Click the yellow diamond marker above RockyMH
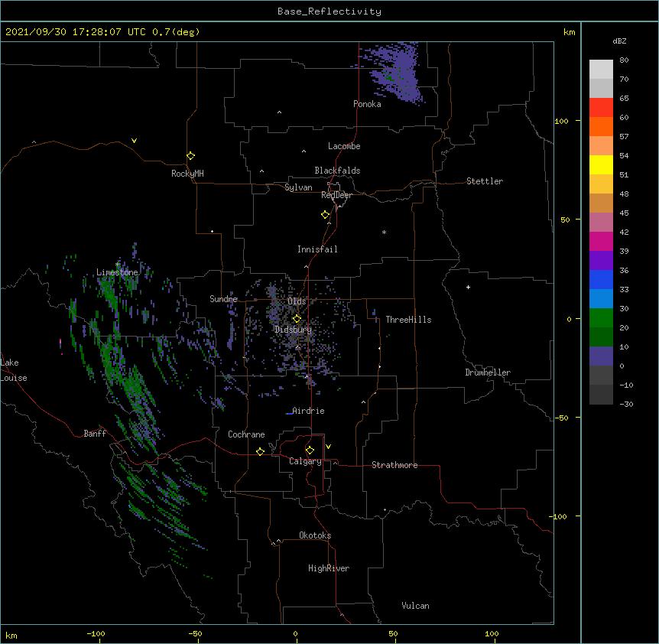This screenshot has height=644, width=659. pos(190,156)
